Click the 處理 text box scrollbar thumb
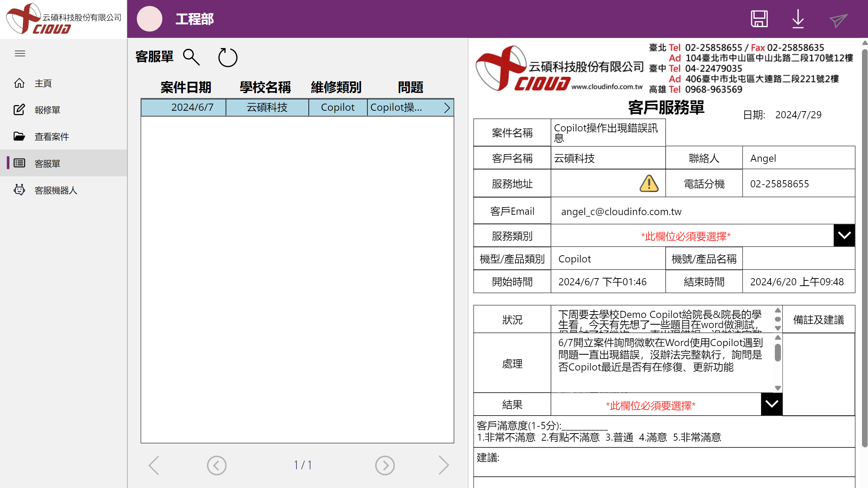This screenshot has height=488, width=868. 778,352
